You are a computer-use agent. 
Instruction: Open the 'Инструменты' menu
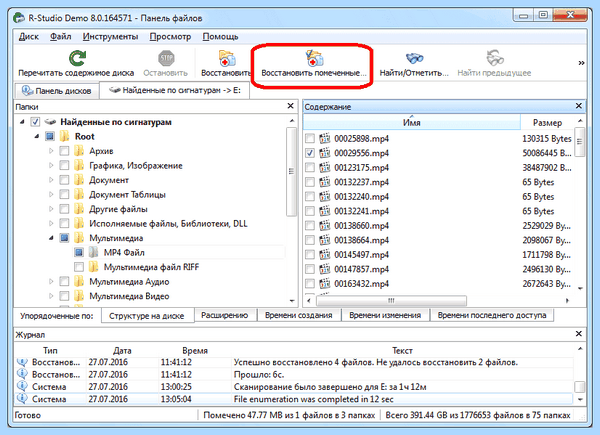[x=110, y=37]
